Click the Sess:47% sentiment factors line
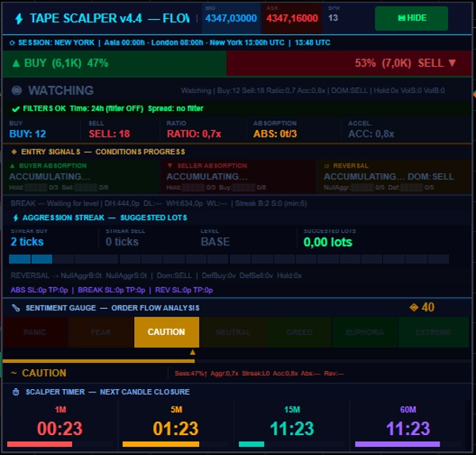Viewport: 476px width, 455px height. pyautogui.click(x=259, y=373)
